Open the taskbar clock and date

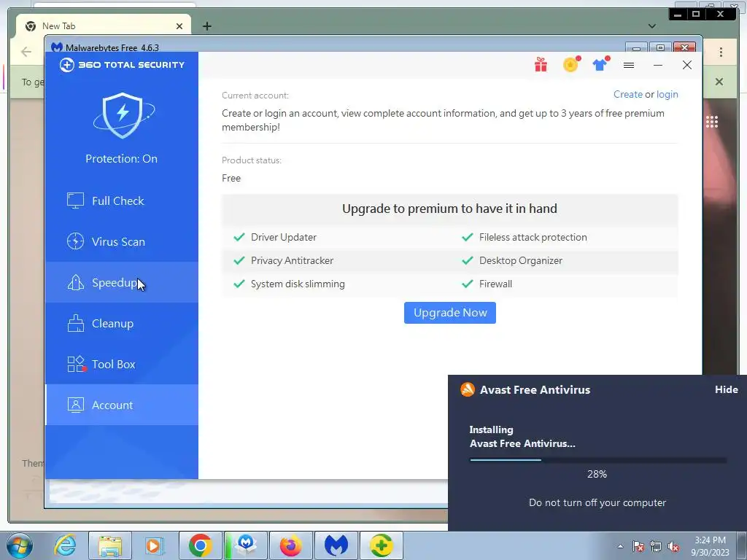[x=710, y=546]
